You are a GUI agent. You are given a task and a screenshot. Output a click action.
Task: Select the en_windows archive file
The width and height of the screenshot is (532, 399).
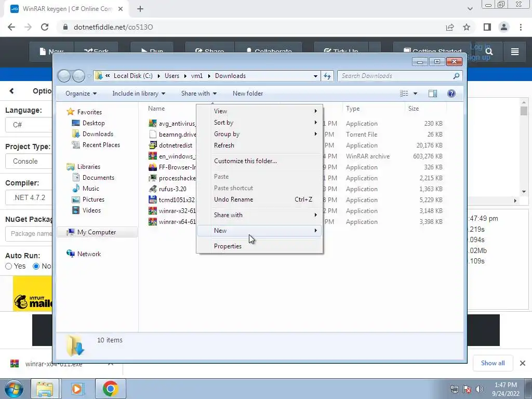pos(172,156)
